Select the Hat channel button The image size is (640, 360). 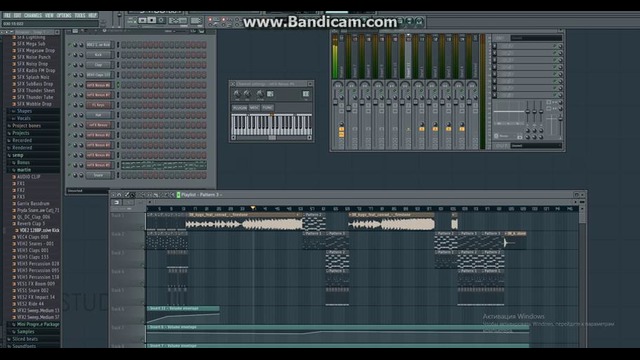[98, 115]
